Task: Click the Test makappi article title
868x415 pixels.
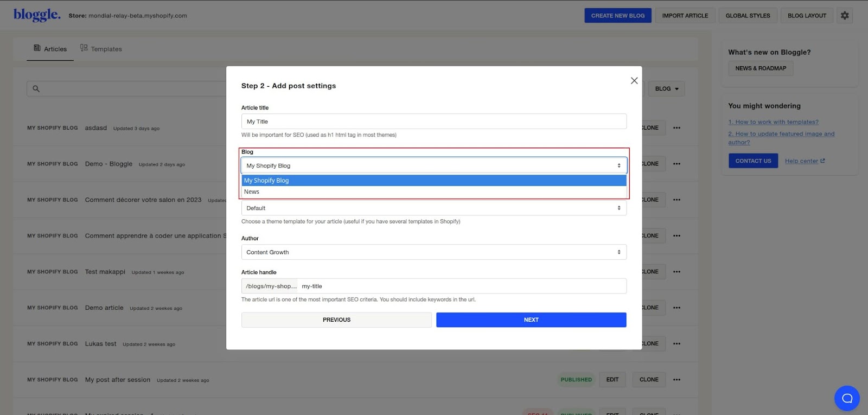Action: (105, 272)
